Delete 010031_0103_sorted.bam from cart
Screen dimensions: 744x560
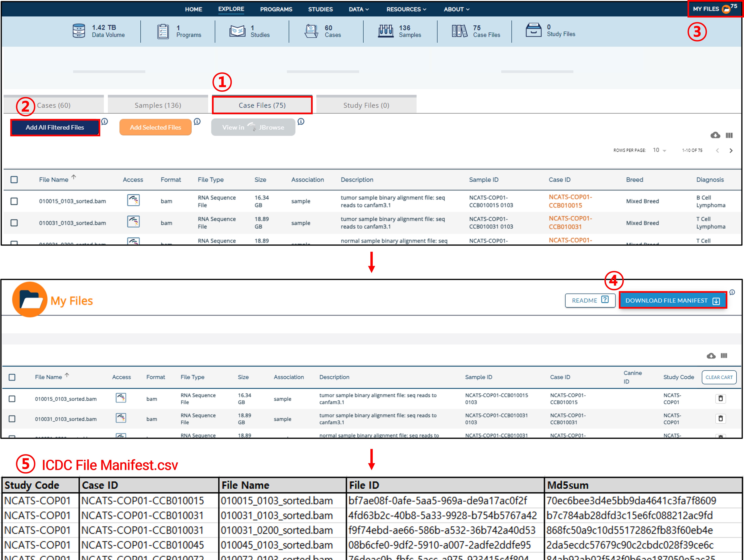tap(720, 419)
